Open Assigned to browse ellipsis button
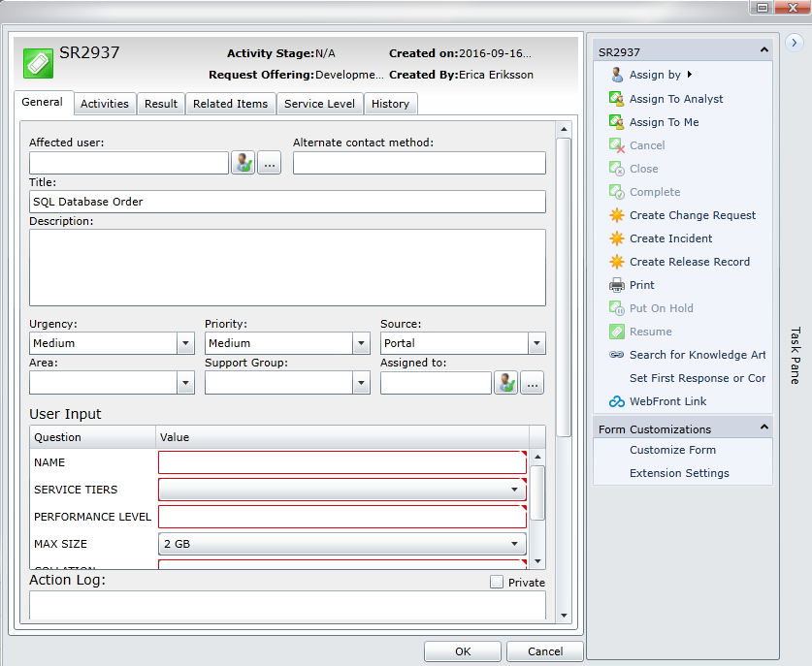The image size is (812, 666). pyautogui.click(x=533, y=382)
